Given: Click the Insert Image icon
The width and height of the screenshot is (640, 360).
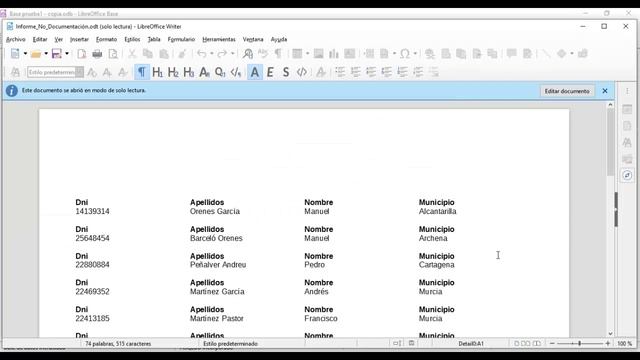Looking at the screenshot, I should click(x=318, y=53).
